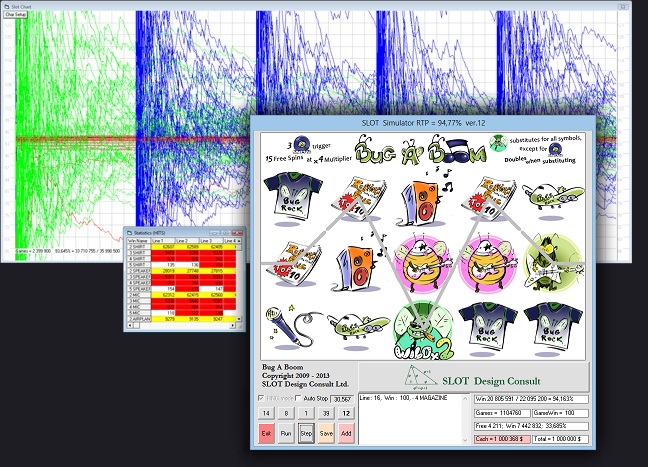The image size is (648, 467).
Task: Select the Line 2 column header in Statistics
Action: tap(187, 241)
